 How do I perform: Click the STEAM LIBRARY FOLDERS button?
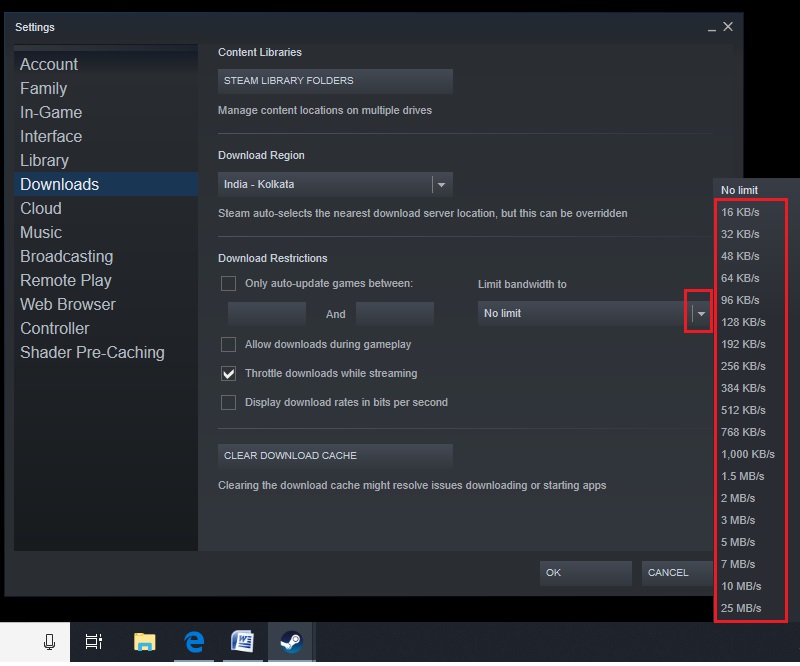click(x=335, y=81)
